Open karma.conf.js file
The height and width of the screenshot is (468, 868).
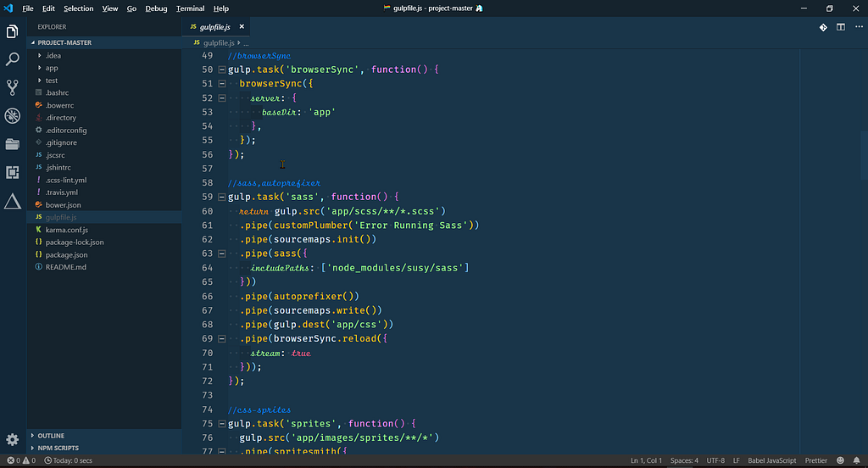[x=104, y=230]
